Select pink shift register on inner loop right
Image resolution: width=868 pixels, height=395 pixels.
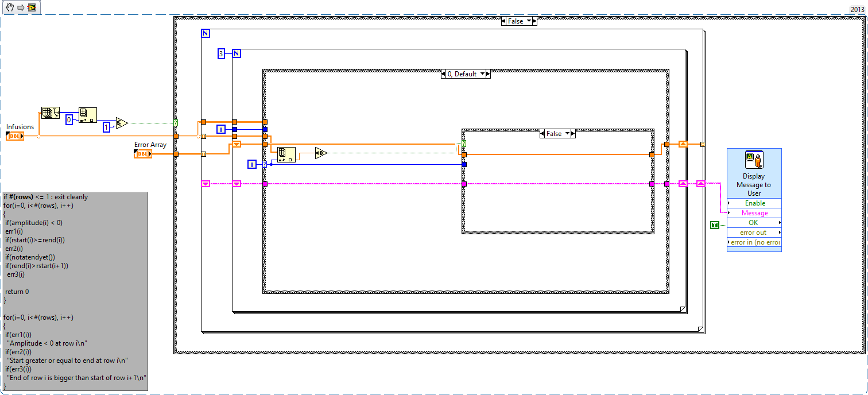tap(683, 184)
